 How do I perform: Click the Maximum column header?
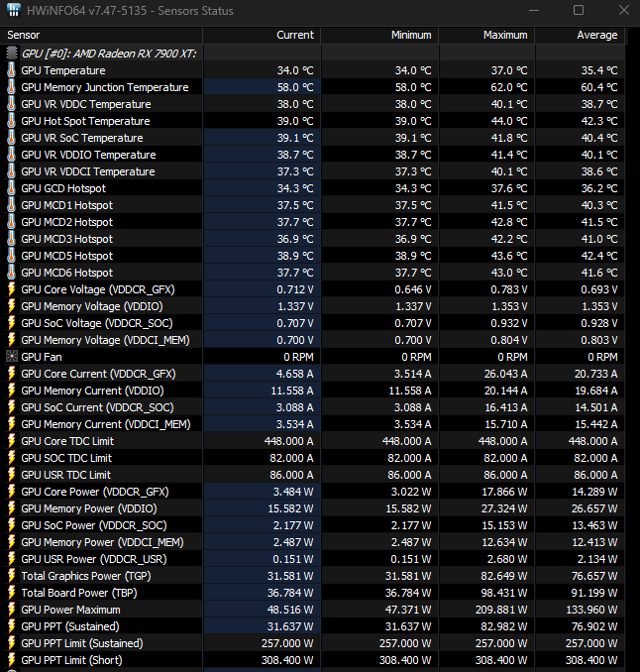[486, 35]
